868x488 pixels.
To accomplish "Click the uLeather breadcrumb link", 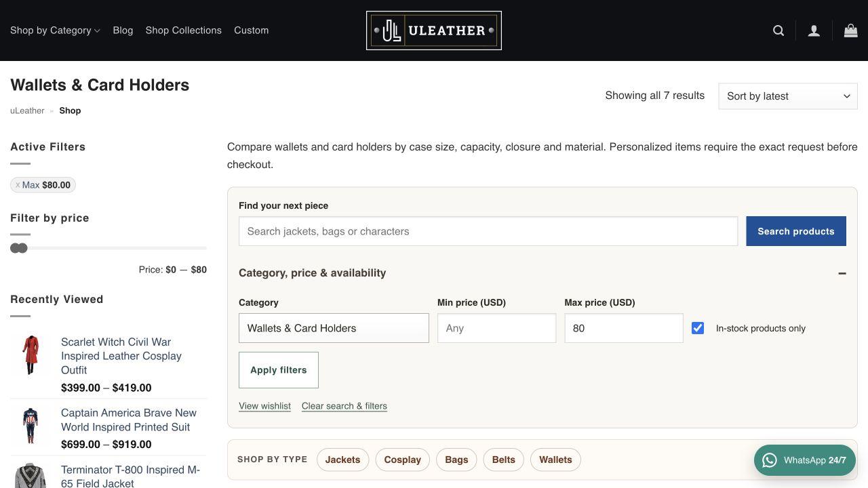I will (27, 110).
